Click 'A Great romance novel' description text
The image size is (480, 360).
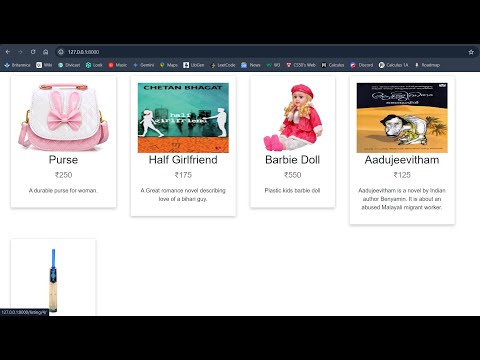[x=183, y=195]
